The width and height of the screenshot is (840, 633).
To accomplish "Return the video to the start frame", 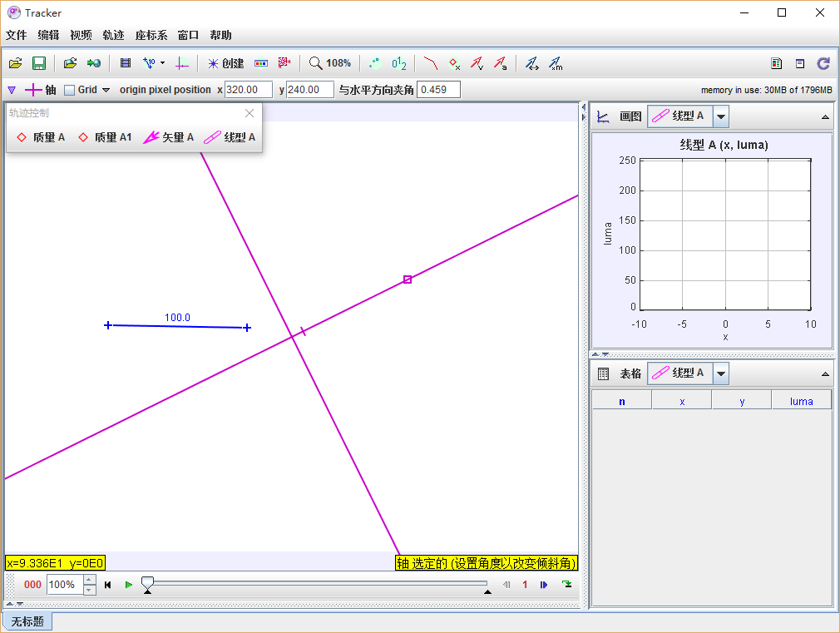I will (107, 585).
